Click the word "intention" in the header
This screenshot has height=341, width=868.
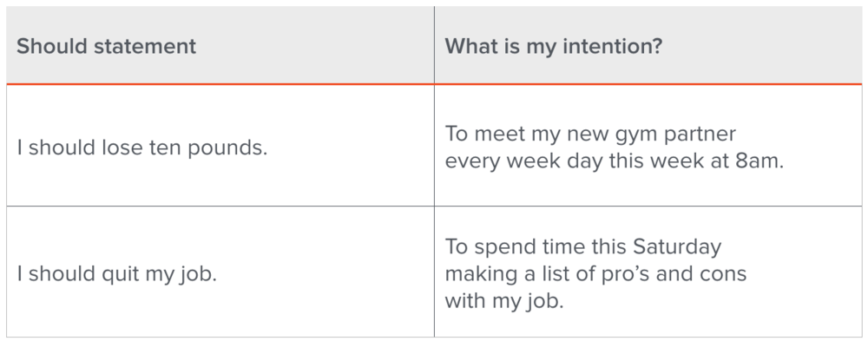click(x=608, y=47)
